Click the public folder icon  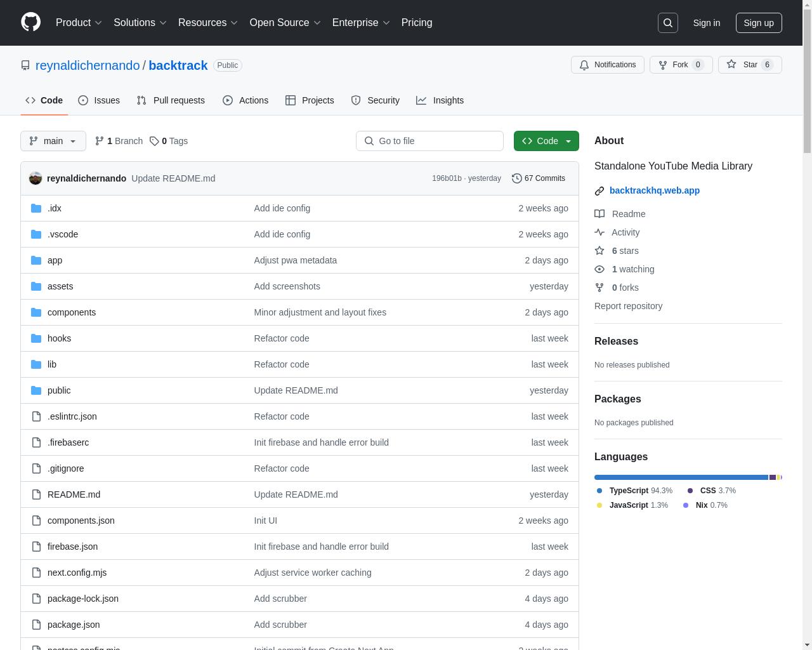coord(36,390)
